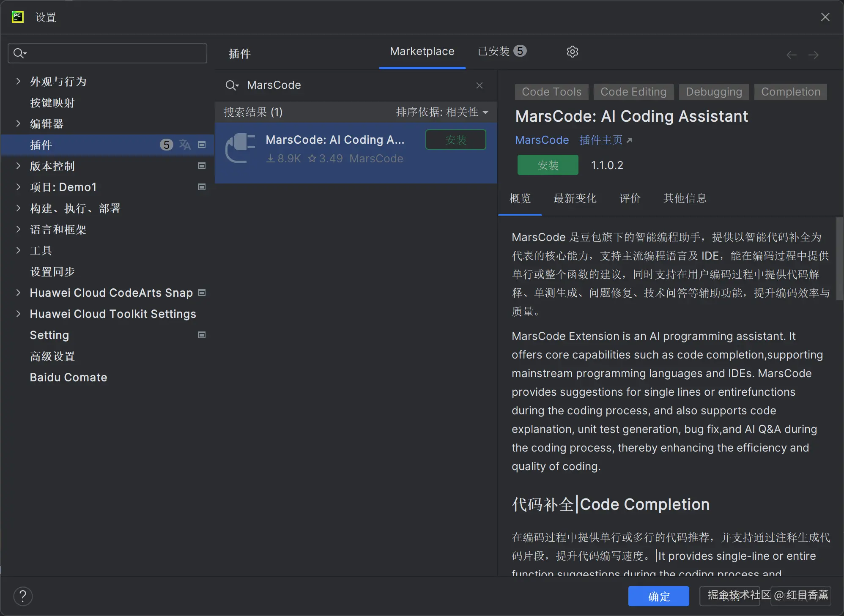This screenshot has width=844, height=616.
Task: Expand the Appearance & Behavior (外观与行为) section
Action: [x=18, y=81]
